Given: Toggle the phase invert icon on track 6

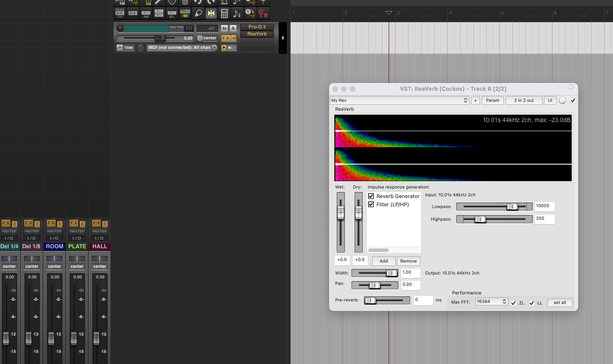Looking at the screenshot, I should coord(140,48).
